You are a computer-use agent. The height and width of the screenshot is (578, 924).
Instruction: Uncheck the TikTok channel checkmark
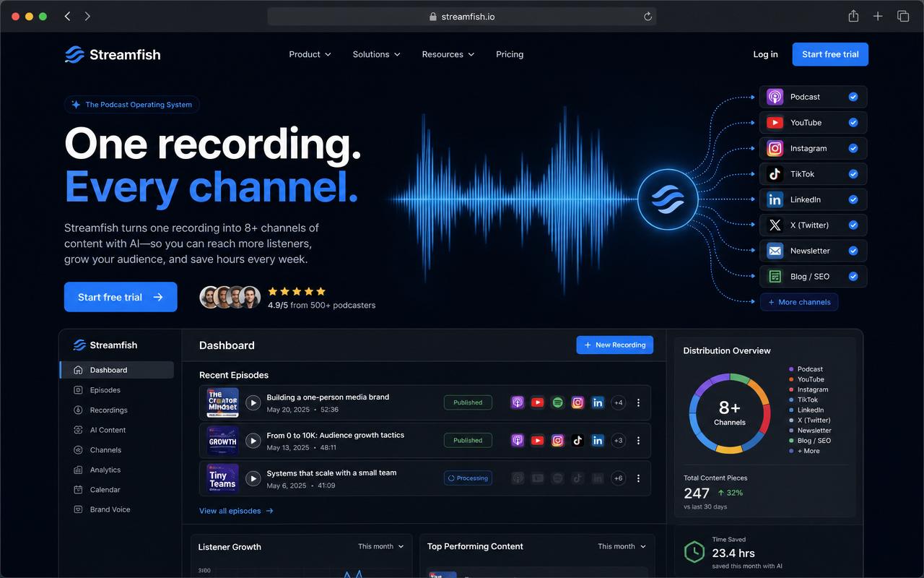pyautogui.click(x=853, y=174)
